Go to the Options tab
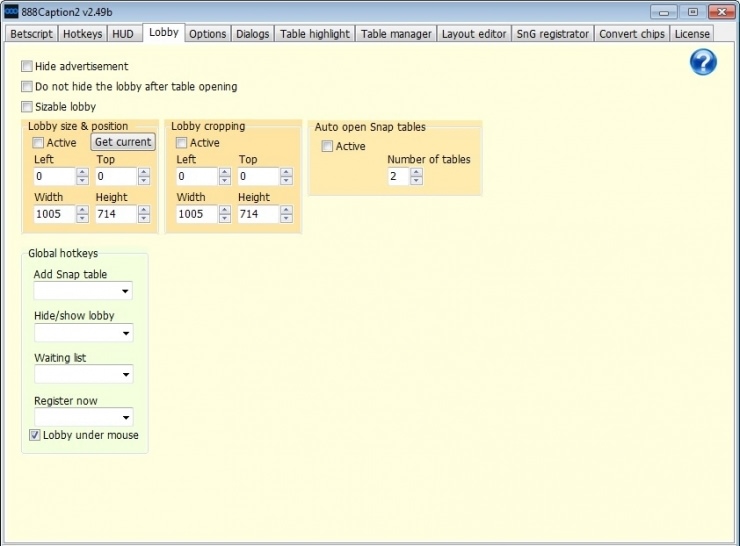 pos(208,34)
